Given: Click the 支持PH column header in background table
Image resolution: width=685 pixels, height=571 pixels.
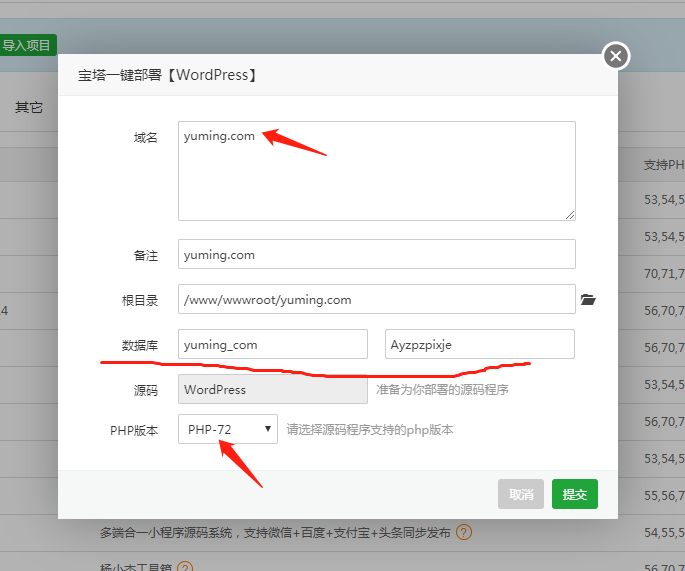Looking at the screenshot, I should [664, 165].
